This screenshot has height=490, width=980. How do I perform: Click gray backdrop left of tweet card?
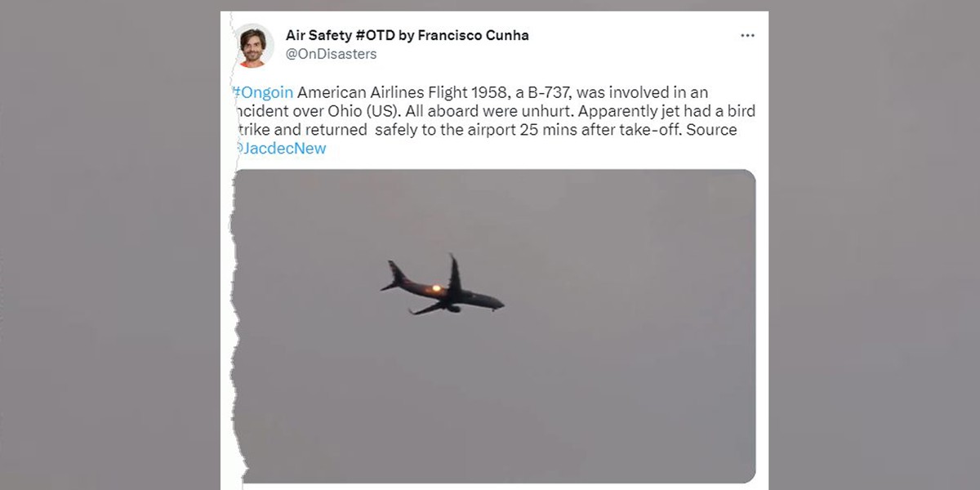click(x=110, y=245)
